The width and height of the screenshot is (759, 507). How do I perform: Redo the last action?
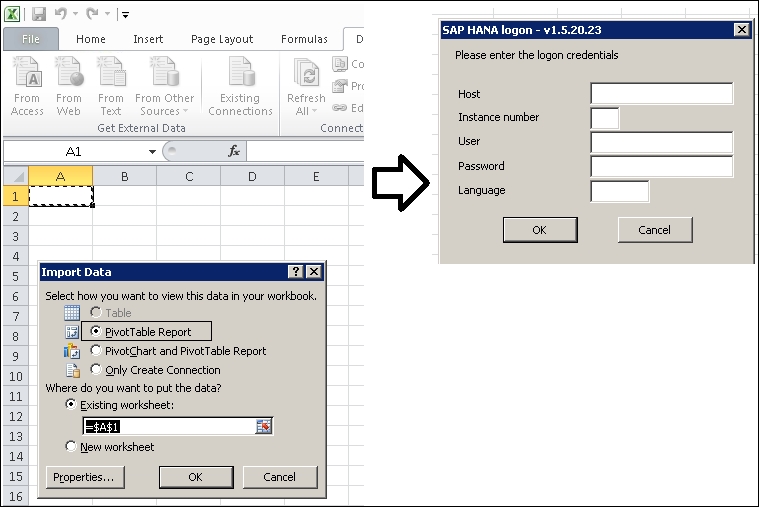(x=92, y=14)
